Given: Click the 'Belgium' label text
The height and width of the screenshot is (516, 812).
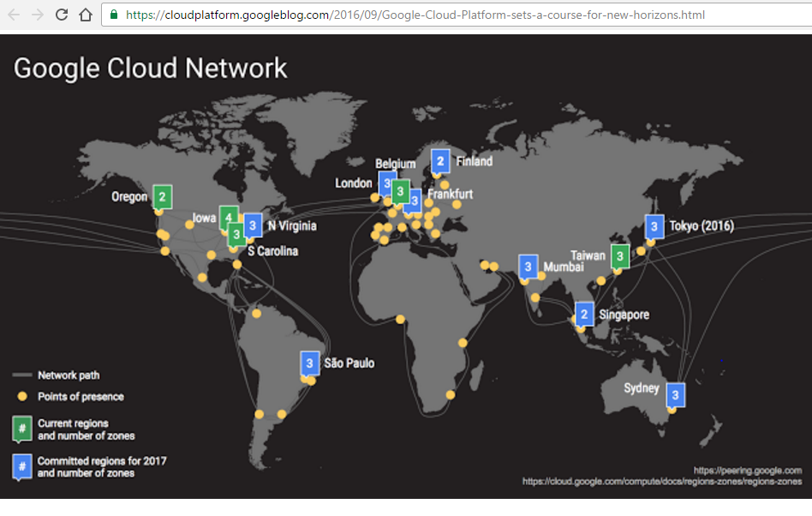Looking at the screenshot, I should (x=396, y=164).
